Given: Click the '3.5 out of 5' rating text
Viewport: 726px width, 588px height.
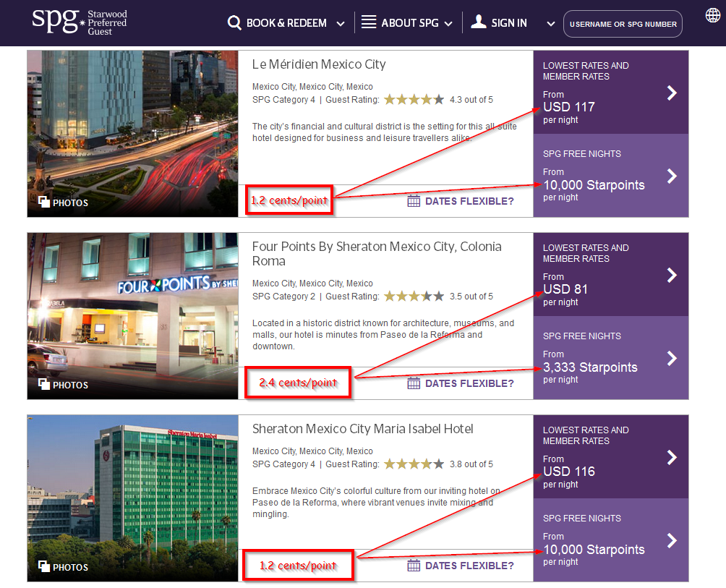Looking at the screenshot, I should tap(471, 297).
